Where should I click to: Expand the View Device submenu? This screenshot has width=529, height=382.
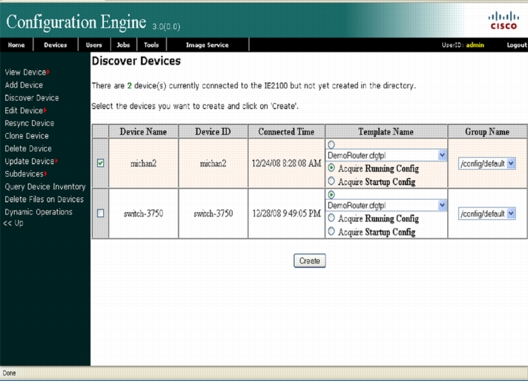tap(27, 72)
